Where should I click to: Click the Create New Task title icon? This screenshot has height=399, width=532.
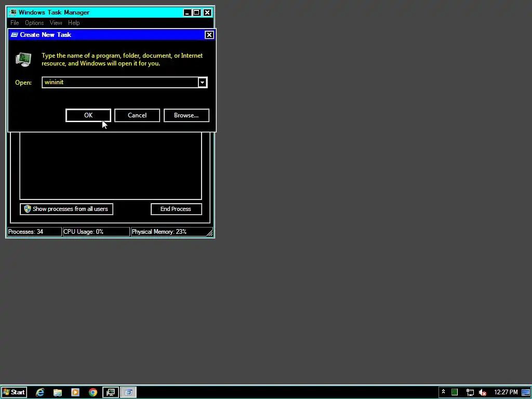click(14, 35)
